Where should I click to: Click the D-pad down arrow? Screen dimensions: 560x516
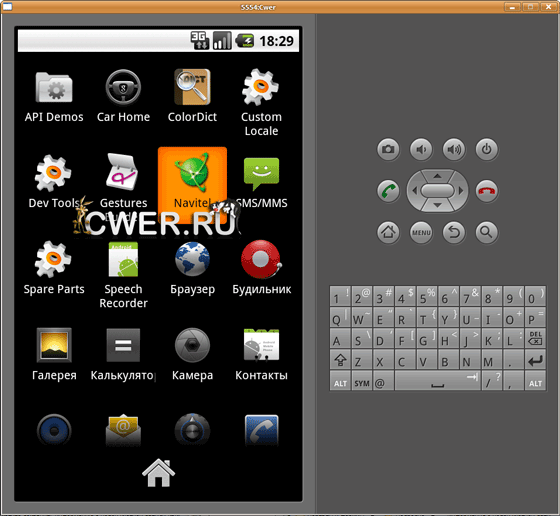[438, 205]
